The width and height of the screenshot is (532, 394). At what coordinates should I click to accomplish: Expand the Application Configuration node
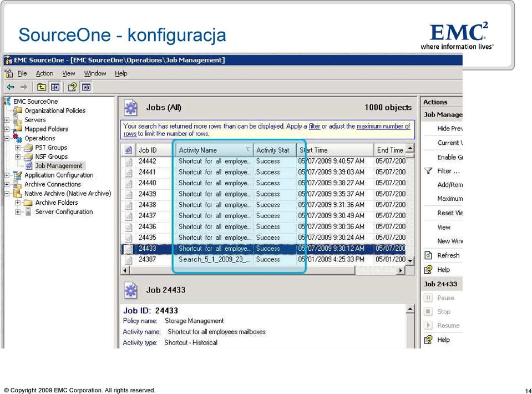click(7, 175)
